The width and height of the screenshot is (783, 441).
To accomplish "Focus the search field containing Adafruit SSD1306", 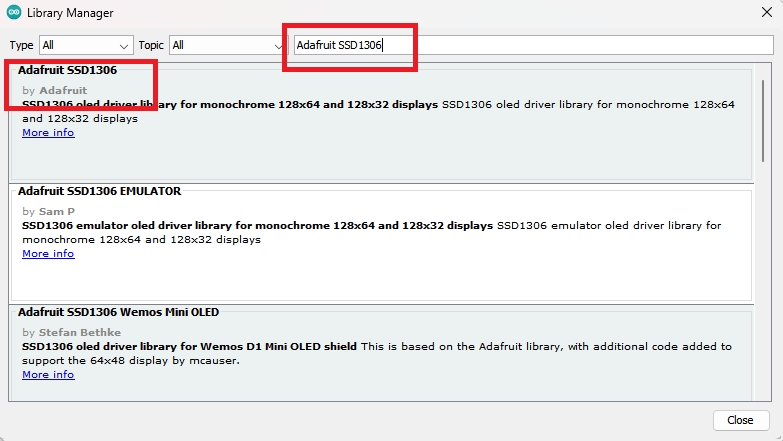I will pyautogui.click(x=530, y=45).
